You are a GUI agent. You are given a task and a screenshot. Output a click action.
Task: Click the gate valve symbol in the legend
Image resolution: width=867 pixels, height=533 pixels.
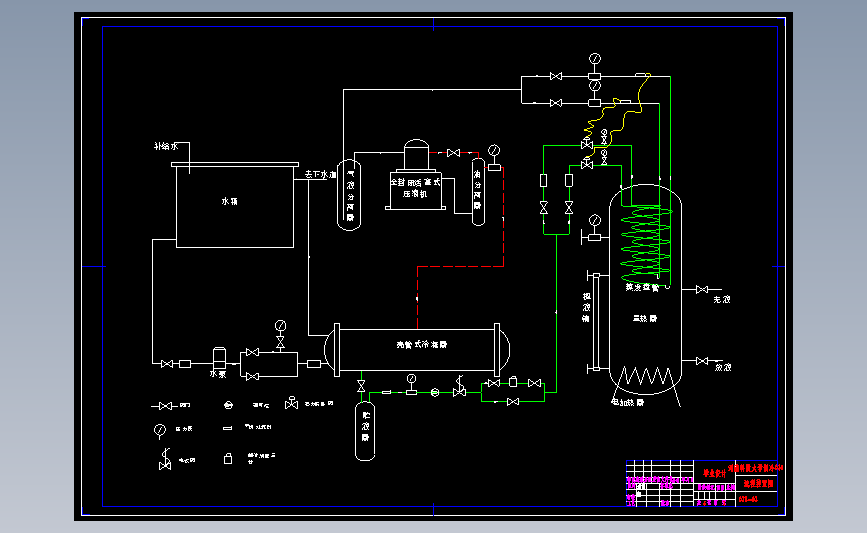tap(164, 406)
